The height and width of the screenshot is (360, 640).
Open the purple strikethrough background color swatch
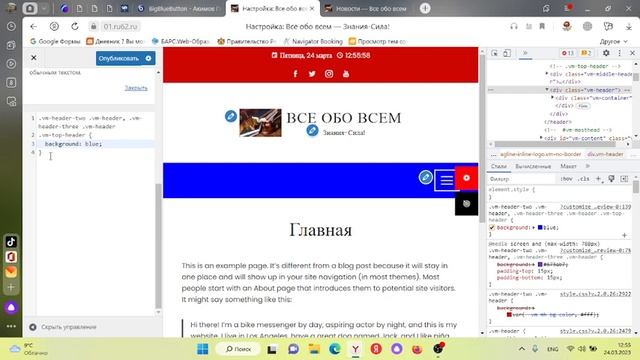pyautogui.click(x=540, y=264)
